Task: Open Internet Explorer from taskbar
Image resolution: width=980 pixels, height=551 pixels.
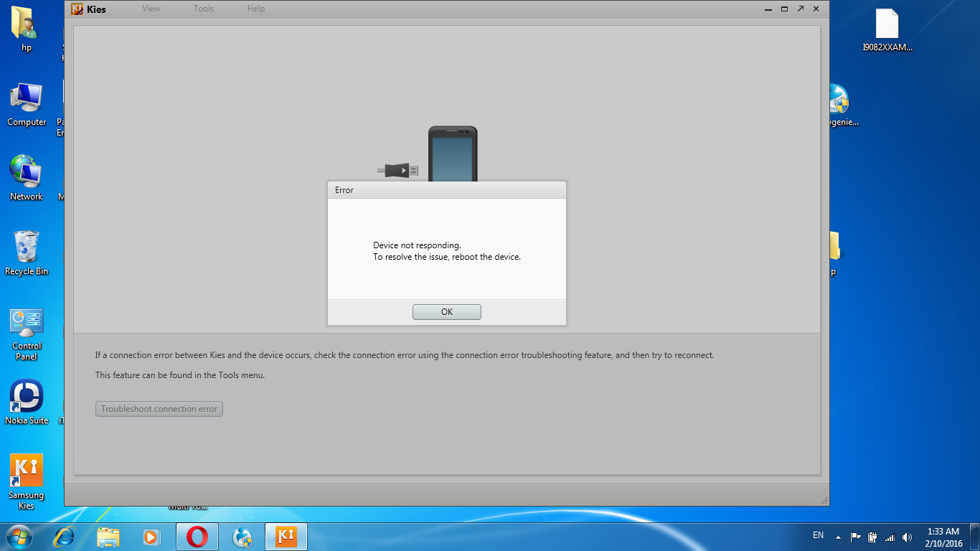Action: tap(65, 537)
